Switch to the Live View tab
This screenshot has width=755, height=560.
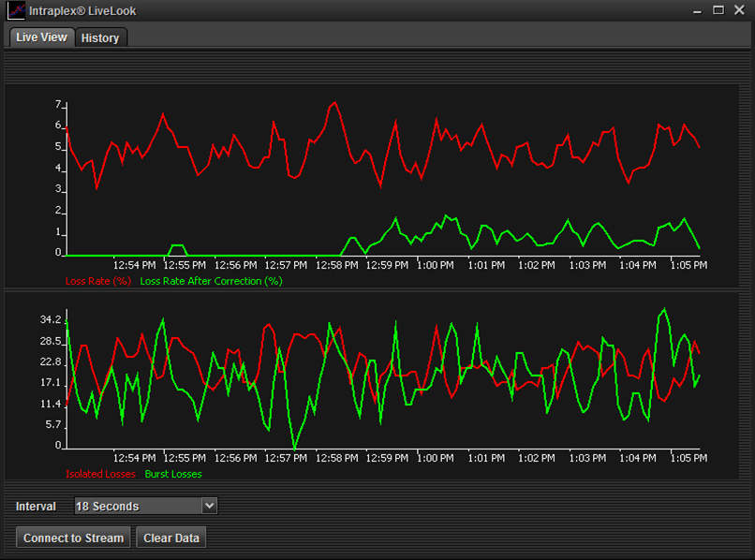tap(41, 37)
